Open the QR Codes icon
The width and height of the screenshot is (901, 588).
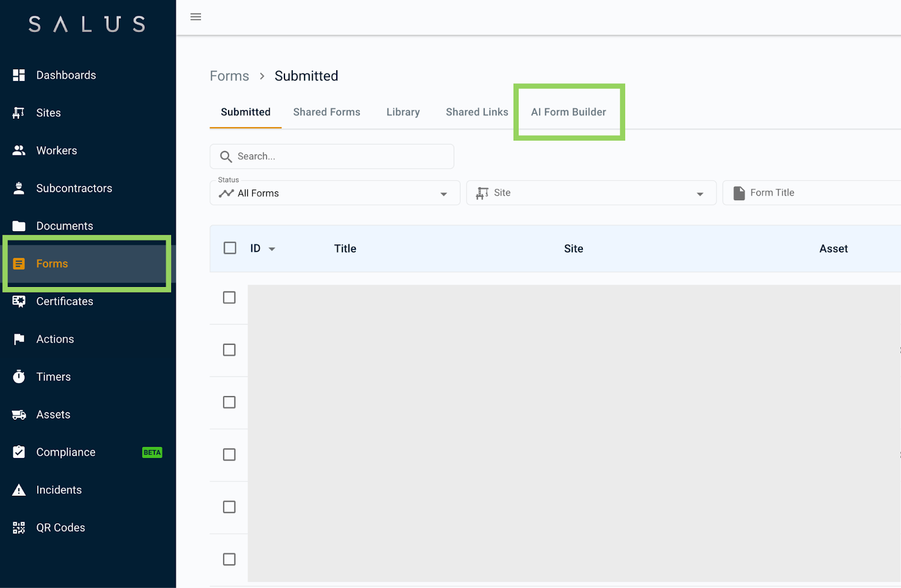point(19,527)
